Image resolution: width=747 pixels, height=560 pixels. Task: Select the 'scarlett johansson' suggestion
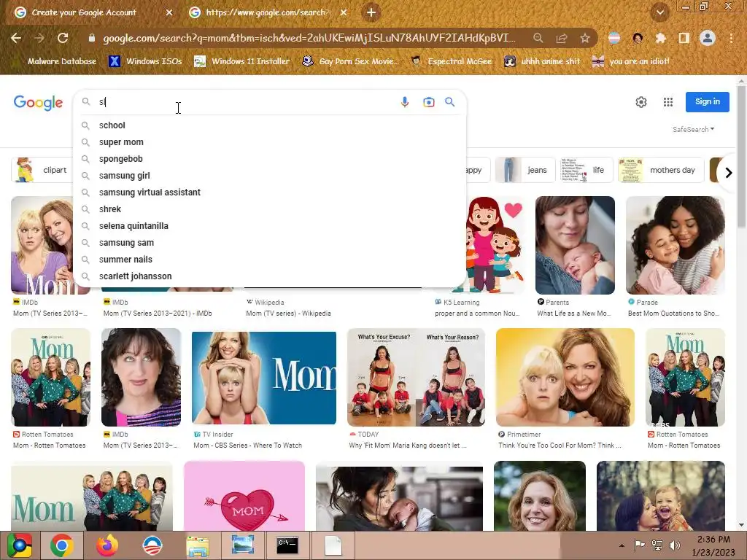270,276
